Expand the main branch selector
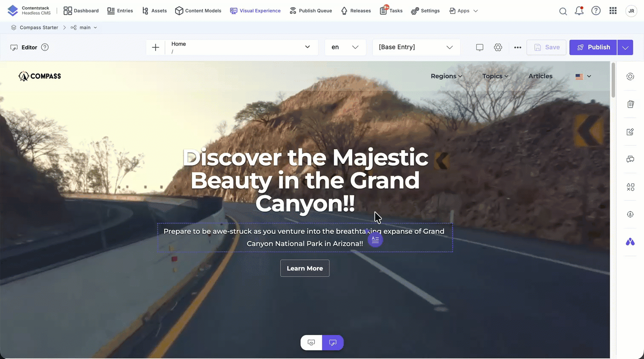The height and width of the screenshot is (359, 644). 84,28
